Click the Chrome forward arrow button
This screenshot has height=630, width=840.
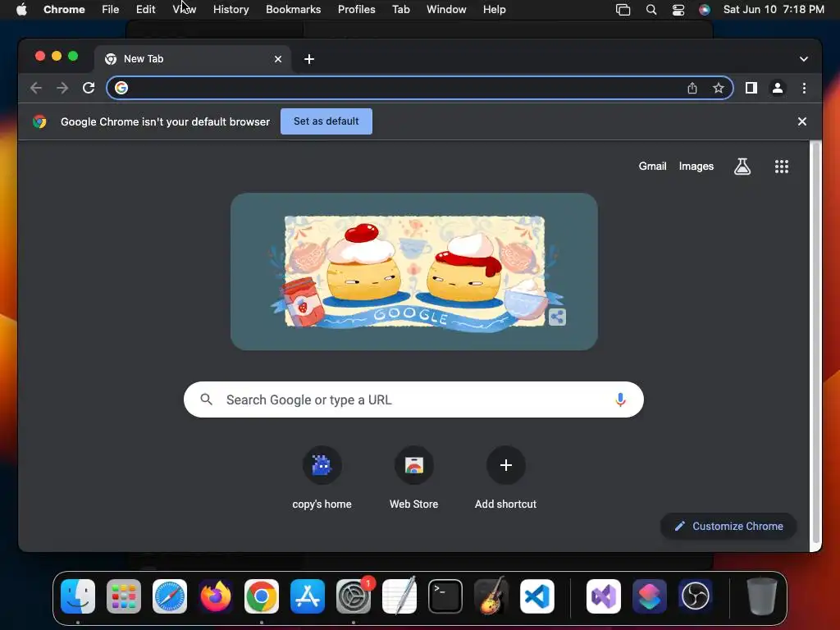coord(62,88)
